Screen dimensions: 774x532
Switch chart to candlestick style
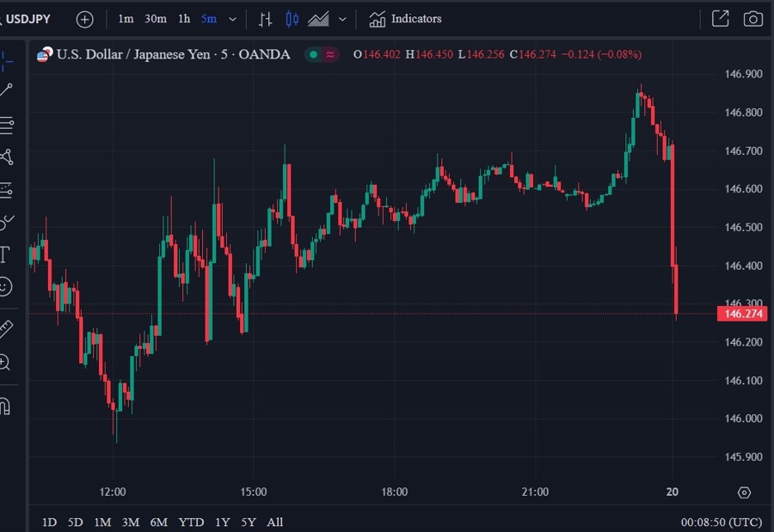click(292, 19)
